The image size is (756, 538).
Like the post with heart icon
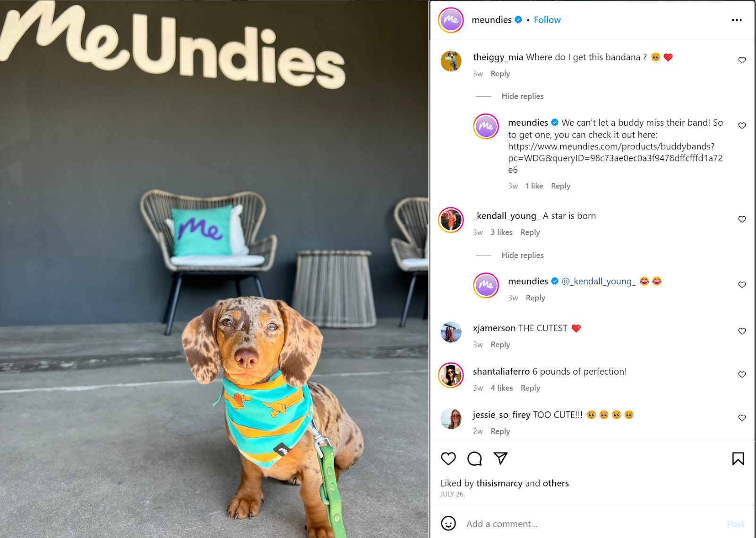pos(448,459)
